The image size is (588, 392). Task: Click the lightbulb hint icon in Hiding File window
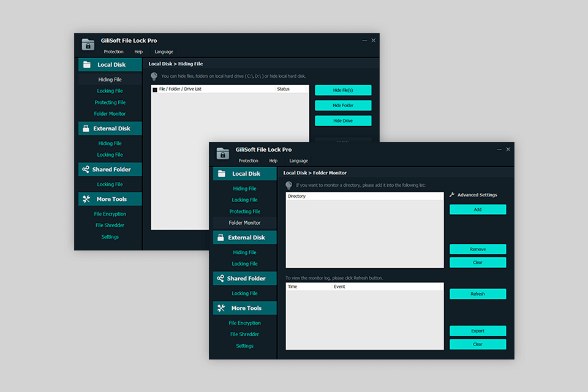click(154, 77)
